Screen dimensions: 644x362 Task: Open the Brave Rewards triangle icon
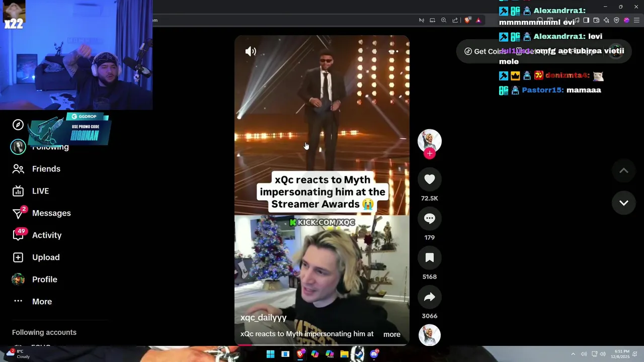[x=478, y=20]
